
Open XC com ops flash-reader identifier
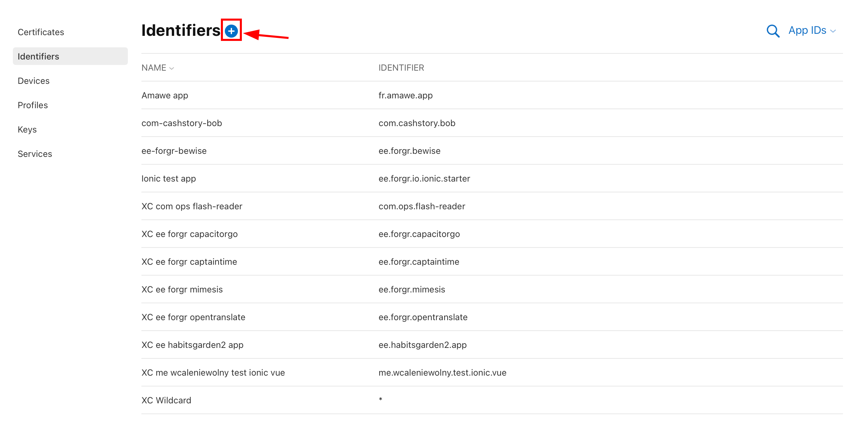click(x=191, y=206)
